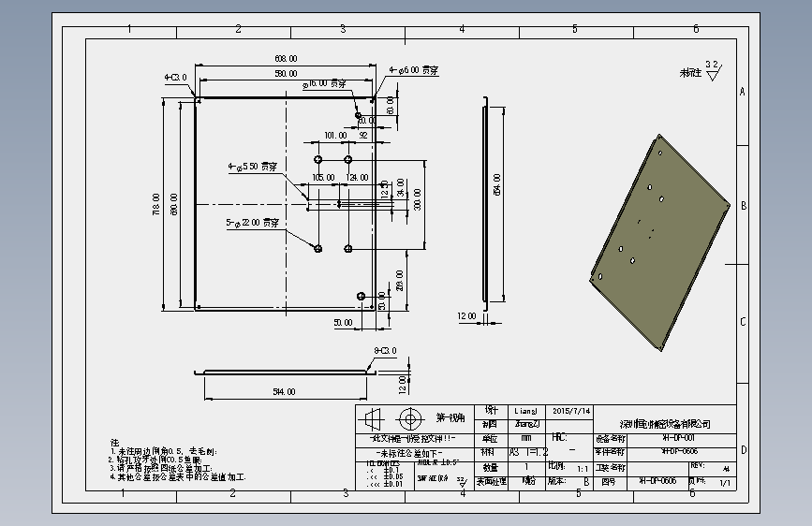Select the date 2015/7/14 in title block

tap(570, 411)
